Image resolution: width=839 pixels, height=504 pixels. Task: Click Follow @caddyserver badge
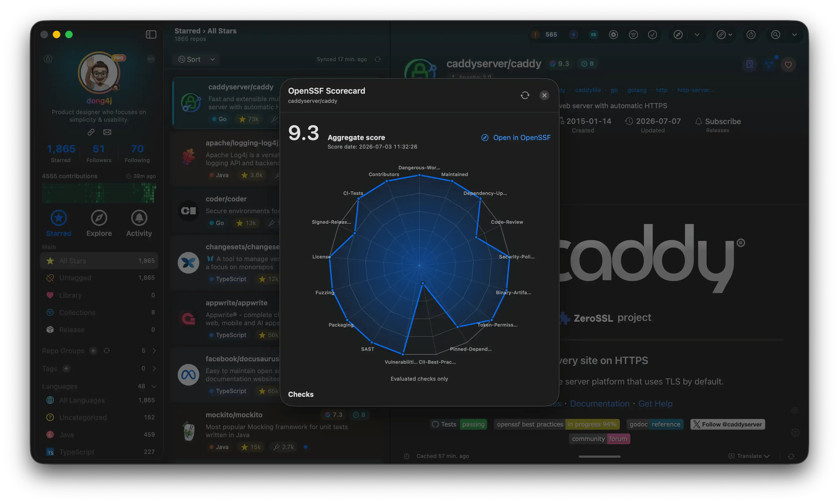click(728, 424)
